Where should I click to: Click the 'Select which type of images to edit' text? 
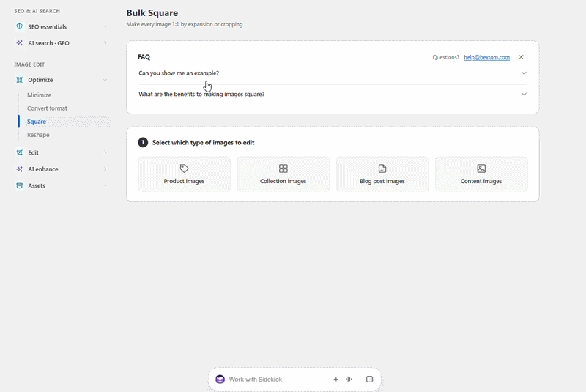point(204,142)
